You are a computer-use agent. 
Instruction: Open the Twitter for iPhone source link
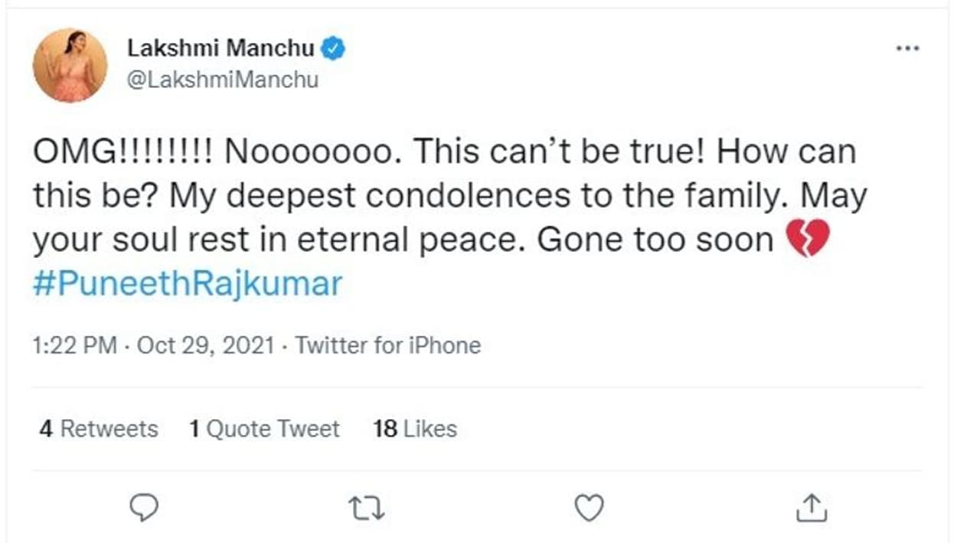388,345
